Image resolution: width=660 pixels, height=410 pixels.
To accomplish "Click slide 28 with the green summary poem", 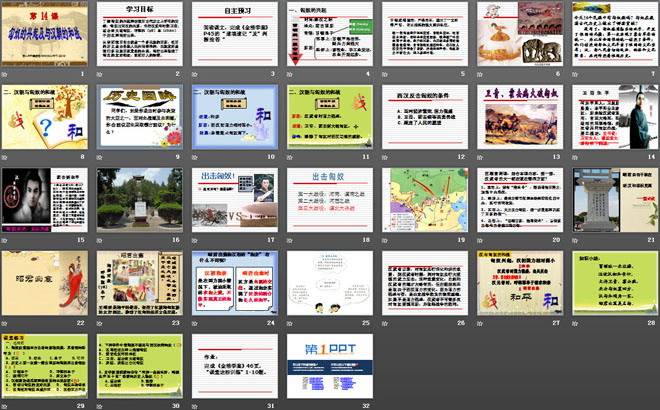I will [x=614, y=282].
